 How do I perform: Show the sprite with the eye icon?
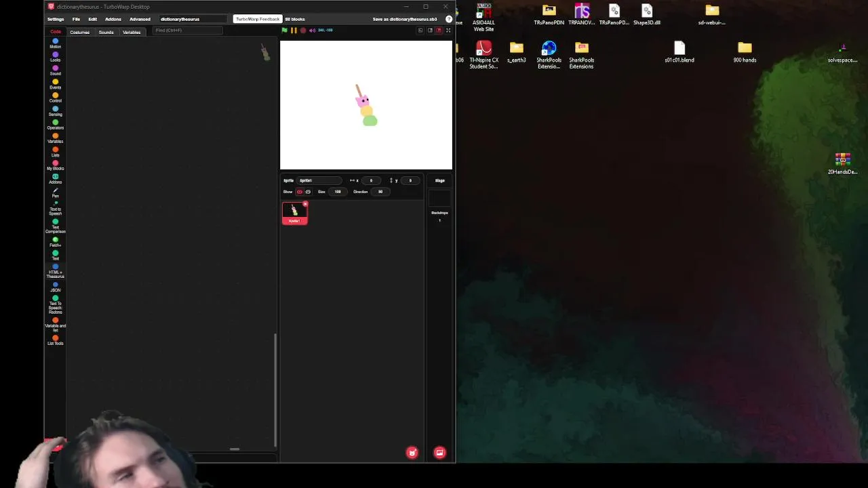299,192
